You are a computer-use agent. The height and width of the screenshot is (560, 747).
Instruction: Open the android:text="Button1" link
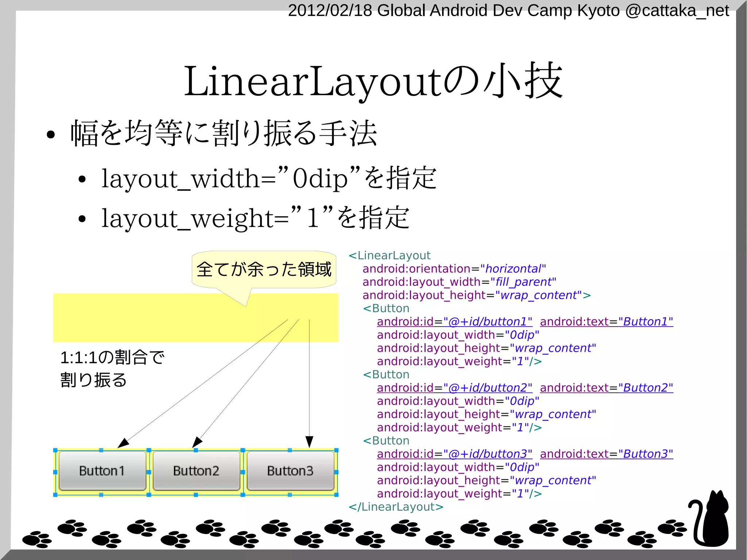coord(607,322)
